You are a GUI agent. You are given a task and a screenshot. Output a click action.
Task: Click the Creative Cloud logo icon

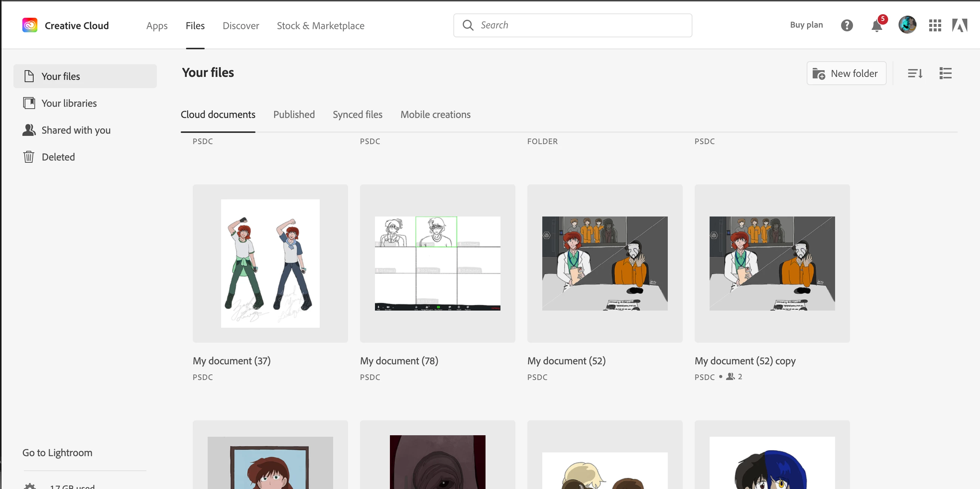(x=30, y=25)
